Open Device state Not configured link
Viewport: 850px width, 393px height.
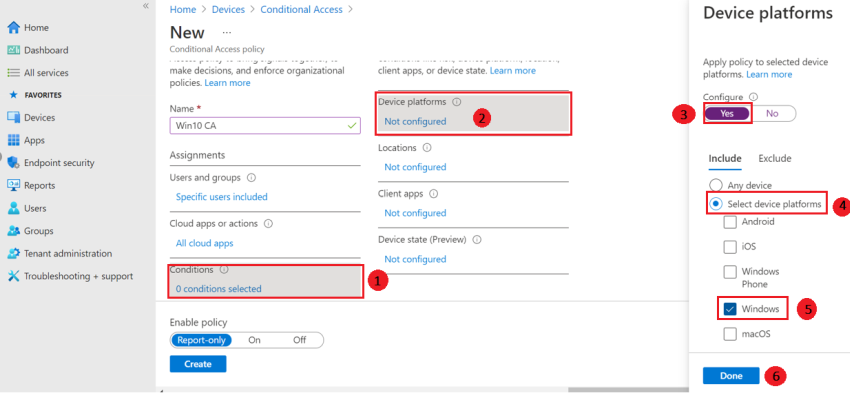415,259
